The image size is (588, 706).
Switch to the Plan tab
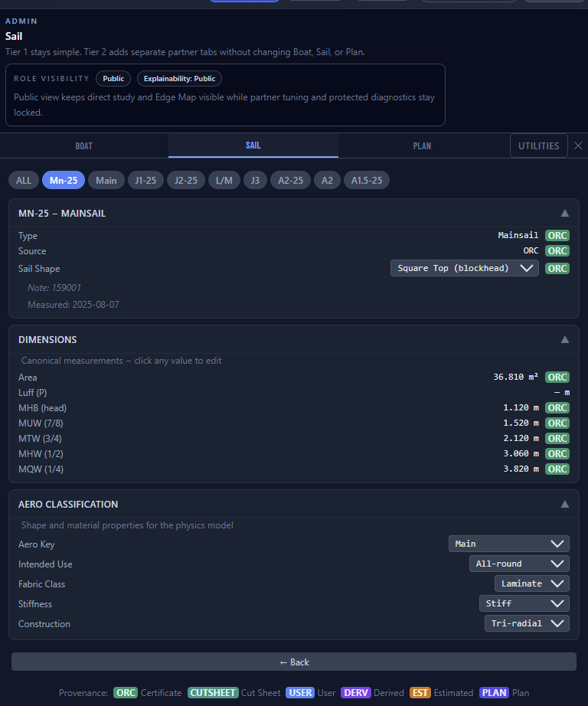[422, 145]
